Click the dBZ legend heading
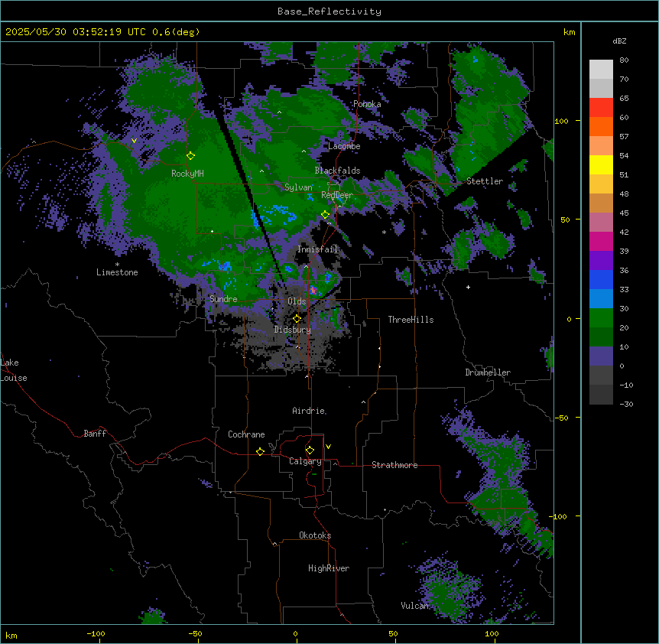The height and width of the screenshot is (644, 659). coord(619,41)
